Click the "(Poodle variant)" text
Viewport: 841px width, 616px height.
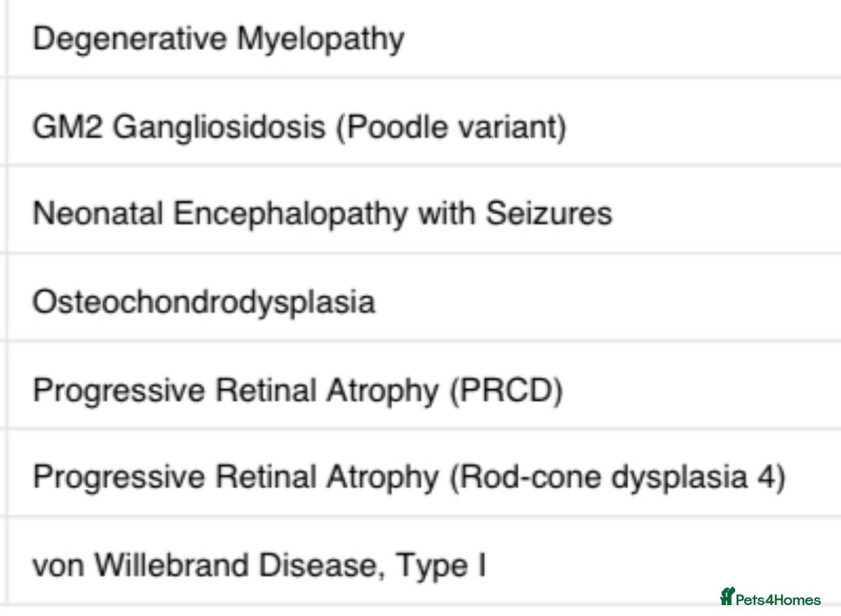[x=451, y=126]
